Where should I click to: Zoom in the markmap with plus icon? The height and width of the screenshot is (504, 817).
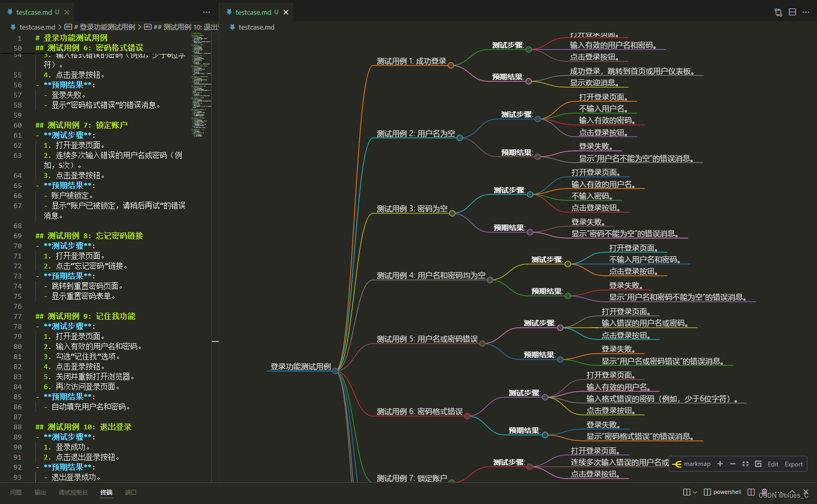pyautogui.click(x=720, y=464)
